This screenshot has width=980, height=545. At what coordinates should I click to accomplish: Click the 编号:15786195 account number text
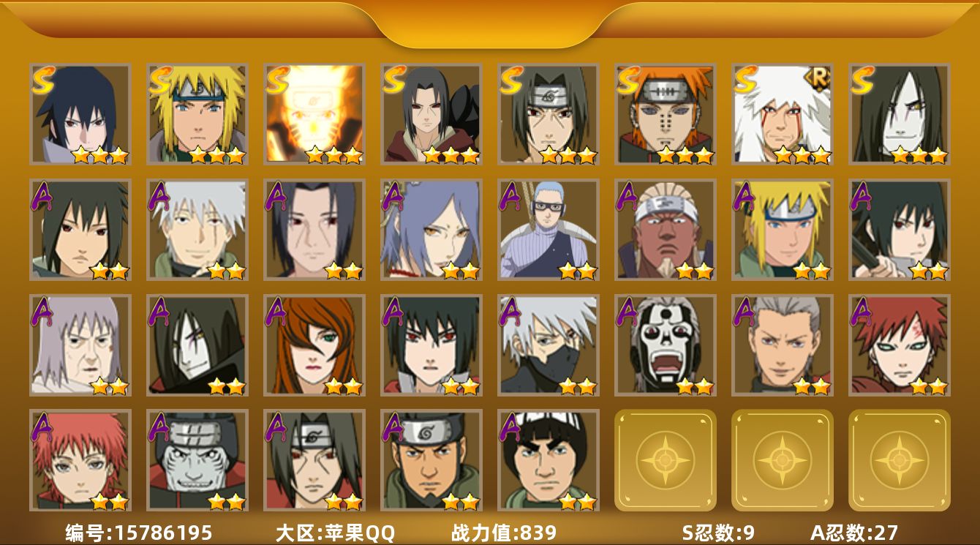click(139, 533)
